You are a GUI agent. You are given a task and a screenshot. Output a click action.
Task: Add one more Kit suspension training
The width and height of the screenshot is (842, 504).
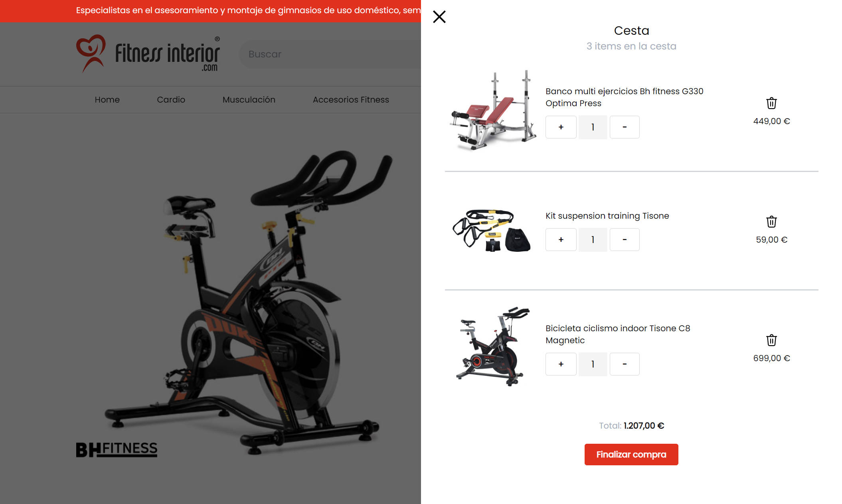[x=561, y=239]
